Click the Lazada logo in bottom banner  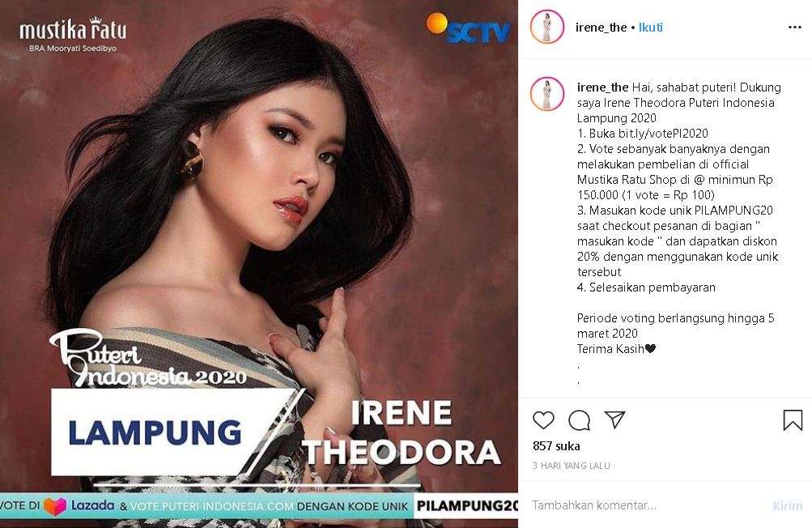79,505
